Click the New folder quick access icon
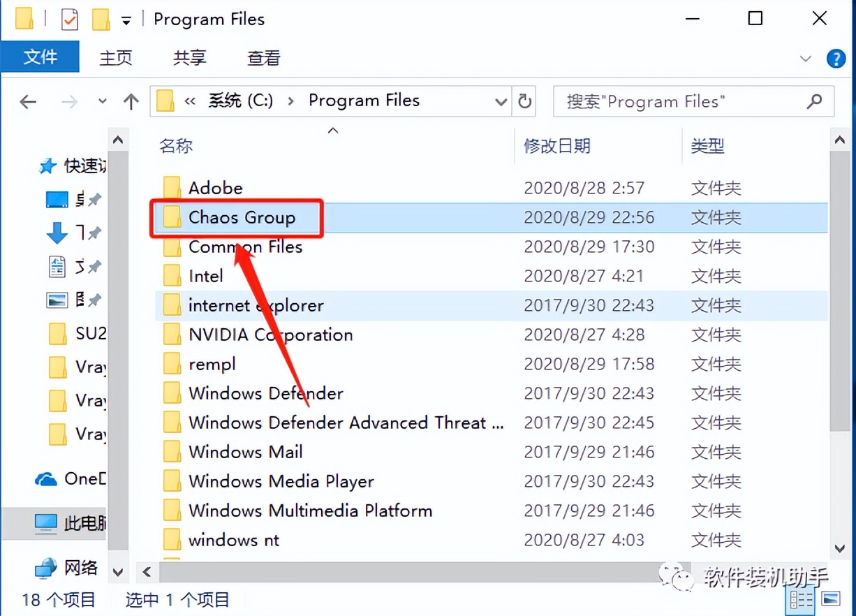The height and width of the screenshot is (616, 856). (x=101, y=20)
